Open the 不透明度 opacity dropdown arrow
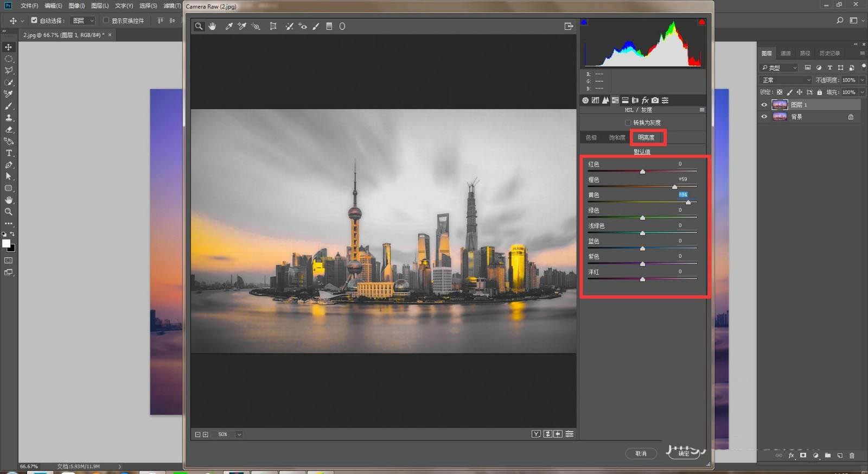Viewport: 868px width, 474px height. (x=862, y=80)
